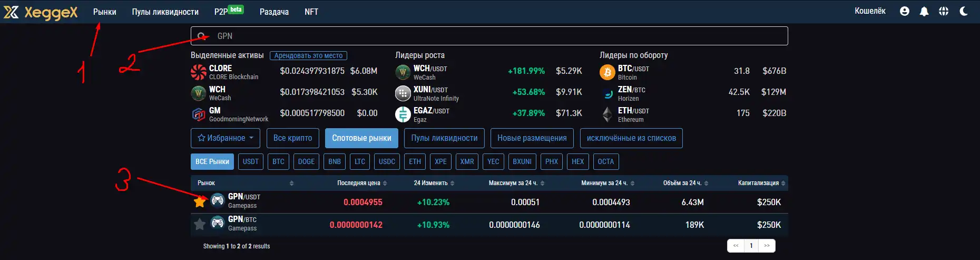The width and height of the screenshot is (980, 260).
Task: Click the Bitcoin logo in turnover leaders
Action: coord(607,72)
